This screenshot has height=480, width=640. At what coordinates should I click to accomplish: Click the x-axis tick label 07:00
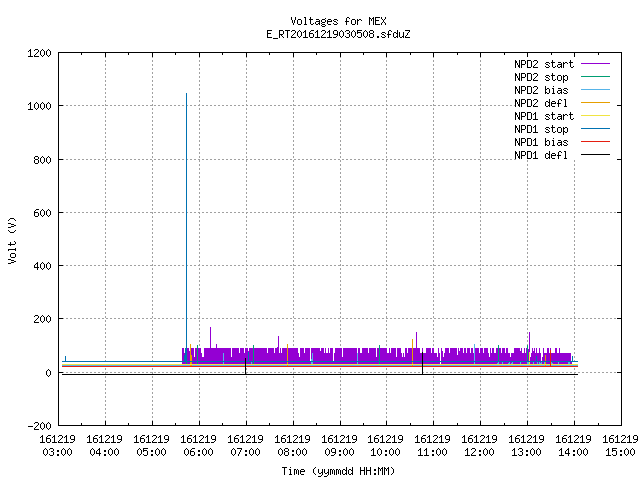pos(245,453)
